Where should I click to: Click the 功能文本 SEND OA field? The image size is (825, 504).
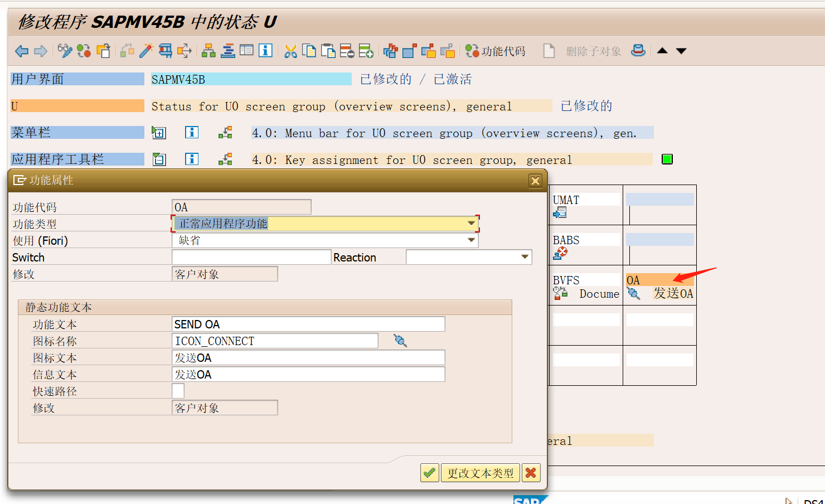point(308,324)
